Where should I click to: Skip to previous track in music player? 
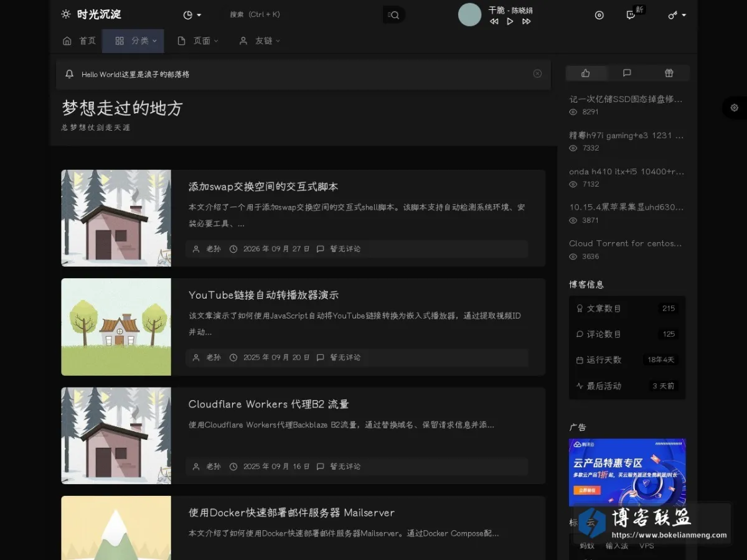[x=494, y=21]
